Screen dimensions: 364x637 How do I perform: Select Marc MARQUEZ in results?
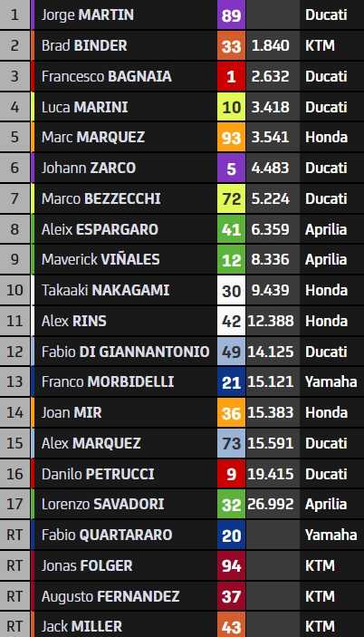[x=93, y=138]
